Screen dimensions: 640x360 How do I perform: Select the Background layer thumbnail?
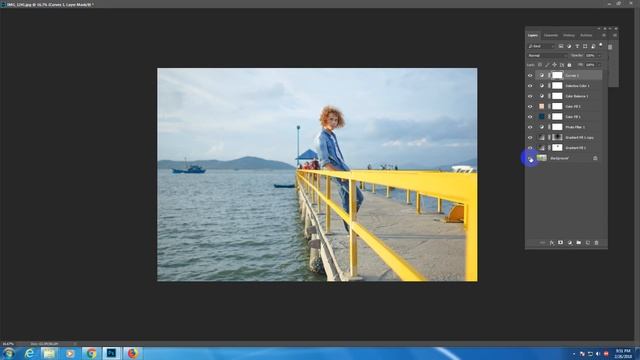542,158
